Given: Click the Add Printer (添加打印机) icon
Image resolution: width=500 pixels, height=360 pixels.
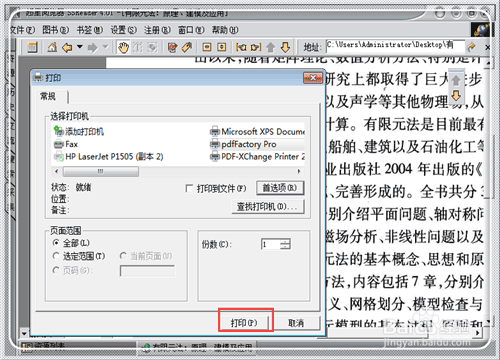Looking at the screenshot, I should point(79,131).
